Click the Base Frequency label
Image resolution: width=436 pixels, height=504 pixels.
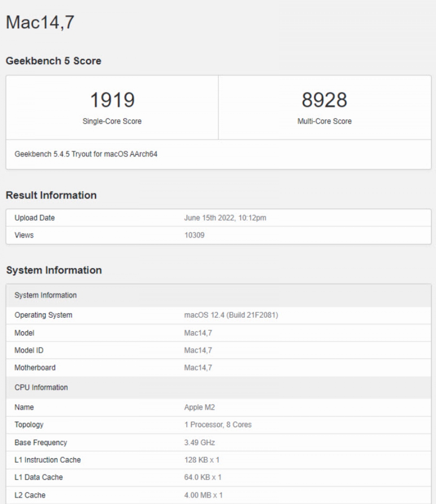coord(41,443)
